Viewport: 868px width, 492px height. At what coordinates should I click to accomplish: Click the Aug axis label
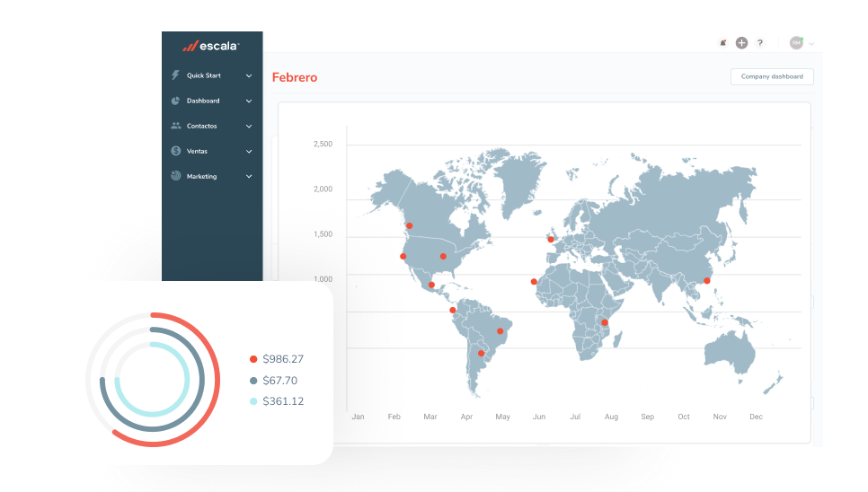pyautogui.click(x=611, y=417)
